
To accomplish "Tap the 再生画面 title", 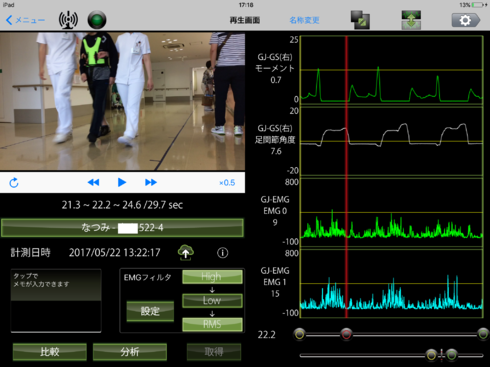I will click(x=245, y=20).
